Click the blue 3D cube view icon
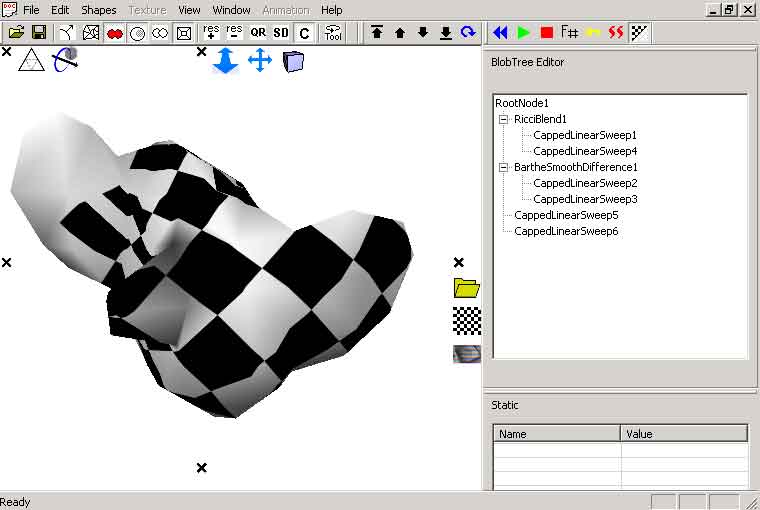The height and width of the screenshot is (510, 760). [x=293, y=61]
